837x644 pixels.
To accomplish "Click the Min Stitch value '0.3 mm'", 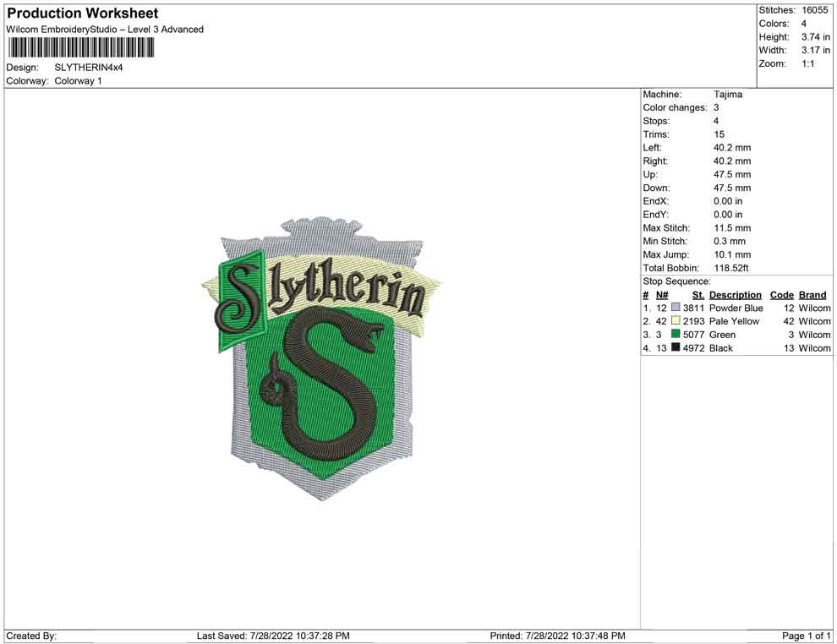I will 730,241.
